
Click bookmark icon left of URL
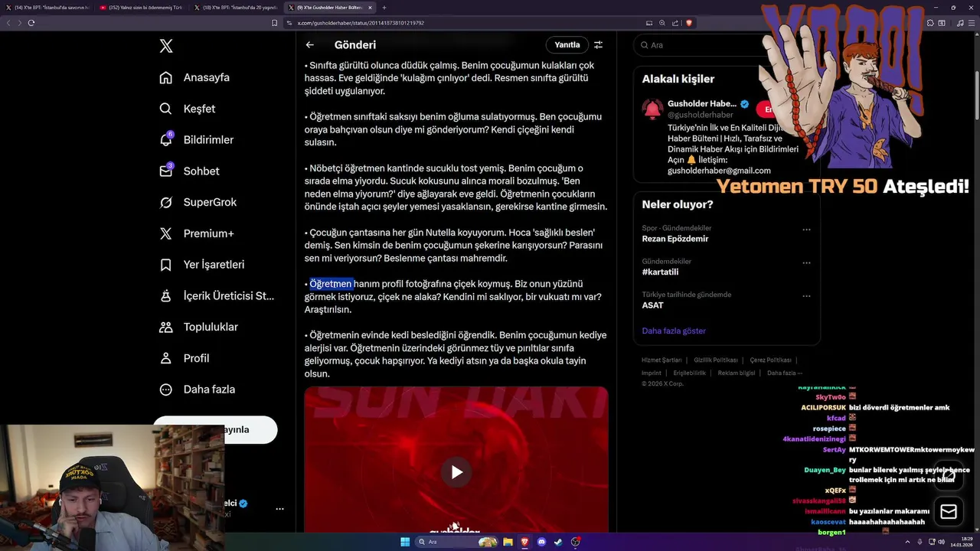pos(274,23)
